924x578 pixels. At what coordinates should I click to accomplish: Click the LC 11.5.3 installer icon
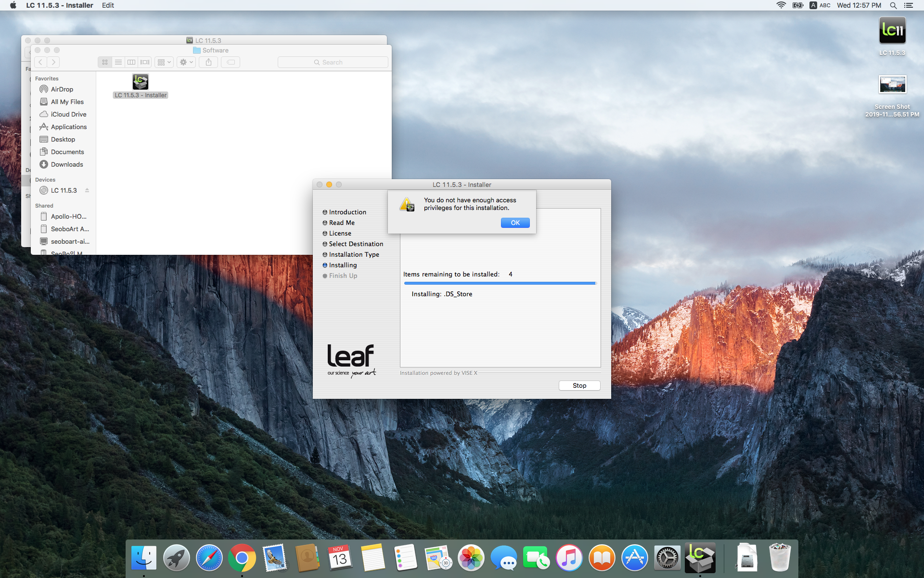(141, 80)
